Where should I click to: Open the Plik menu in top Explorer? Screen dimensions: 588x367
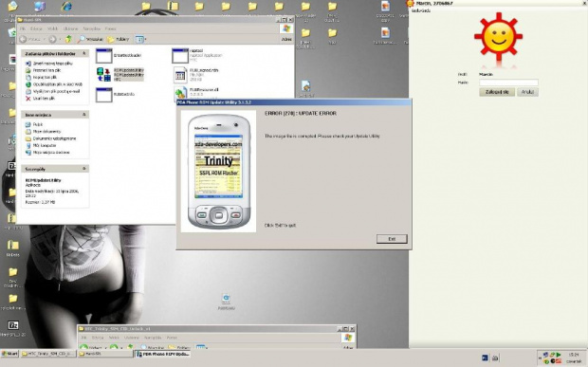click(23, 28)
